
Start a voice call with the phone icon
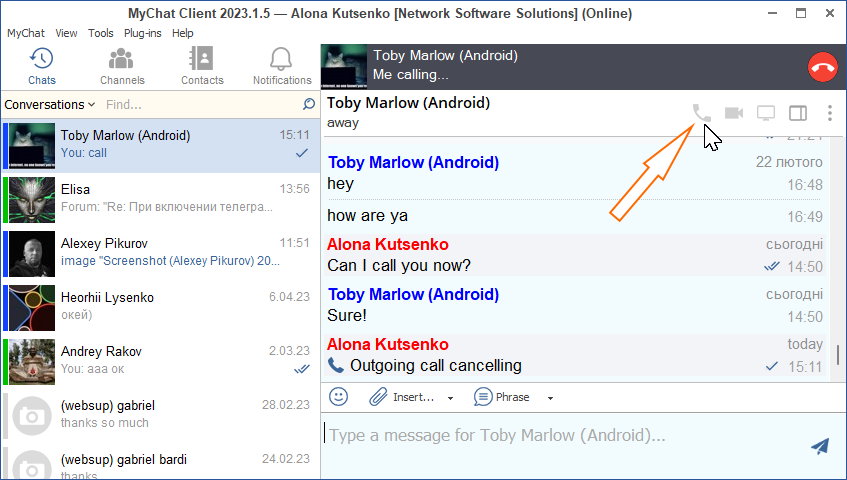(x=702, y=113)
